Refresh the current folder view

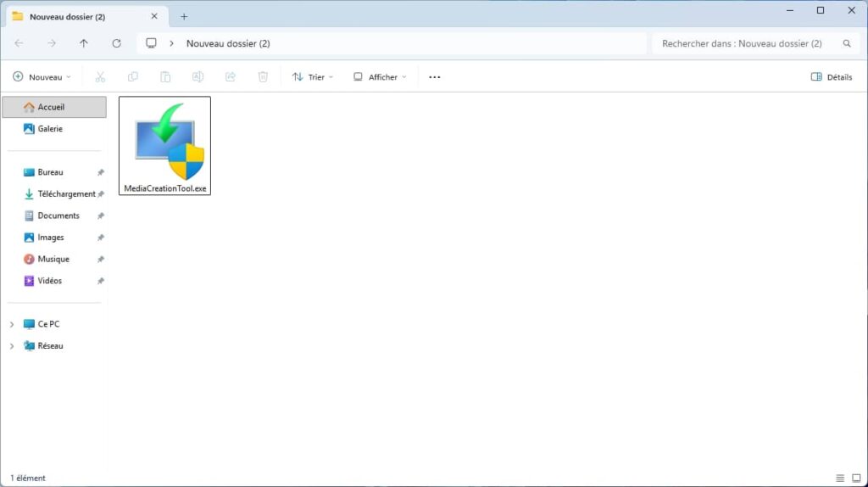tap(116, 43)
